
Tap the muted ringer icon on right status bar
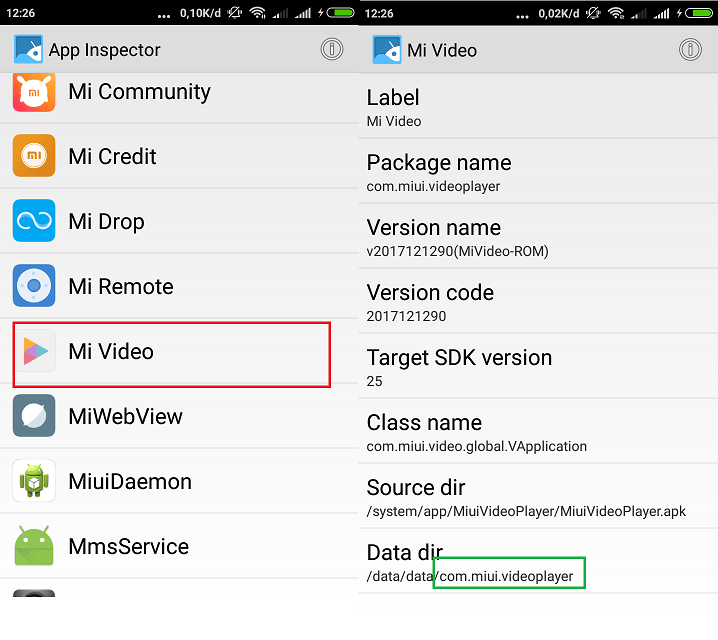click(593, 13)
